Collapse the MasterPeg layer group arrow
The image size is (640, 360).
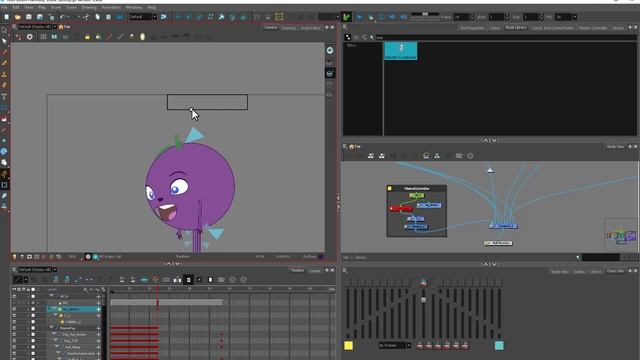pyautogui.click(x=51, y=328)
